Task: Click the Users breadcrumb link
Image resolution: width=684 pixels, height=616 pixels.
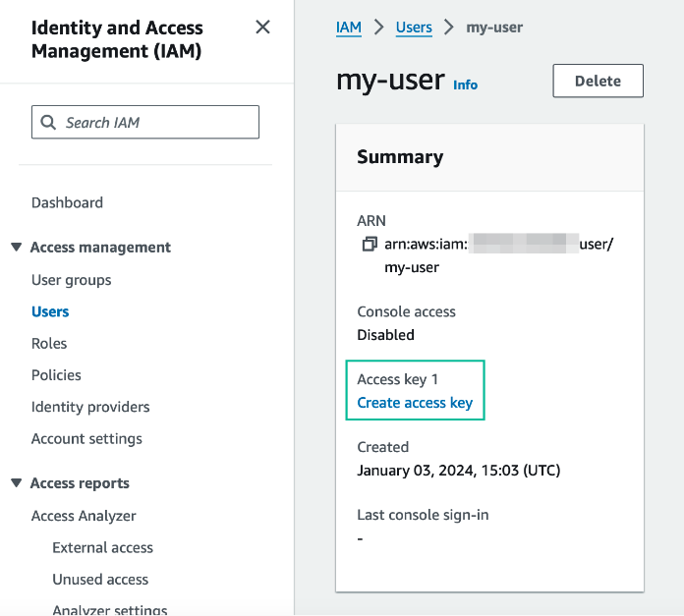Action: pyautogui.click(x=414, y=28)
